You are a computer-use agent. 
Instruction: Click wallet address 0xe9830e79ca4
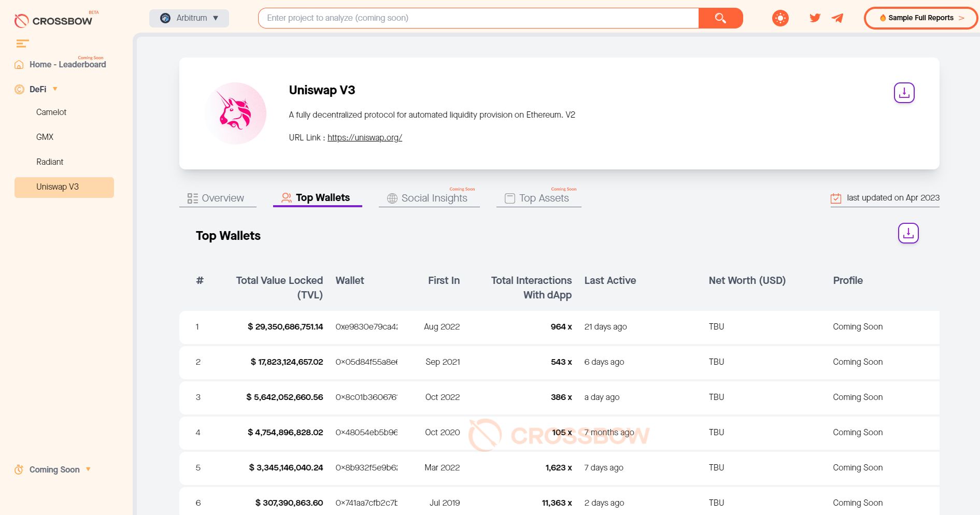tap(366, 326)
